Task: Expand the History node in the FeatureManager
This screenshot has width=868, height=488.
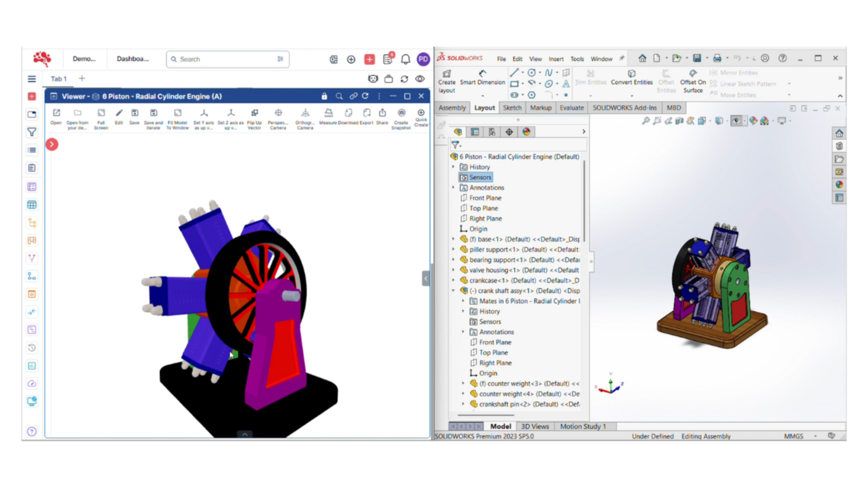Action: (x=453, y=167)
